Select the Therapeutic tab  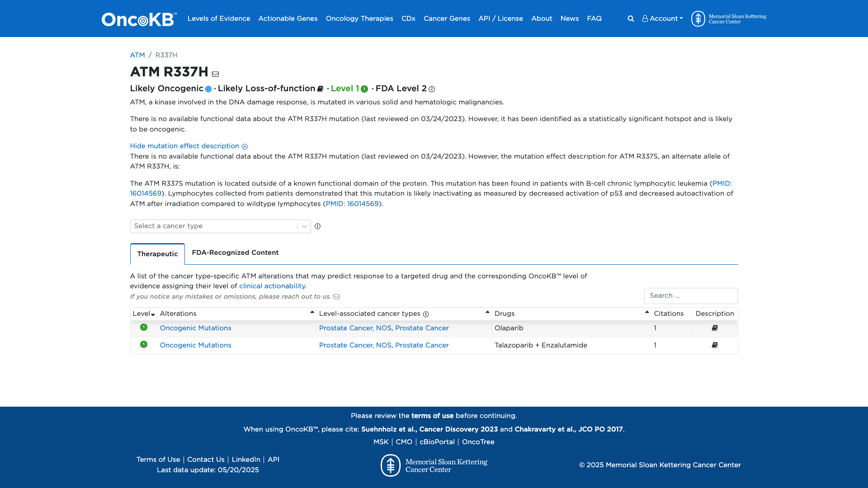click(157, 254)
